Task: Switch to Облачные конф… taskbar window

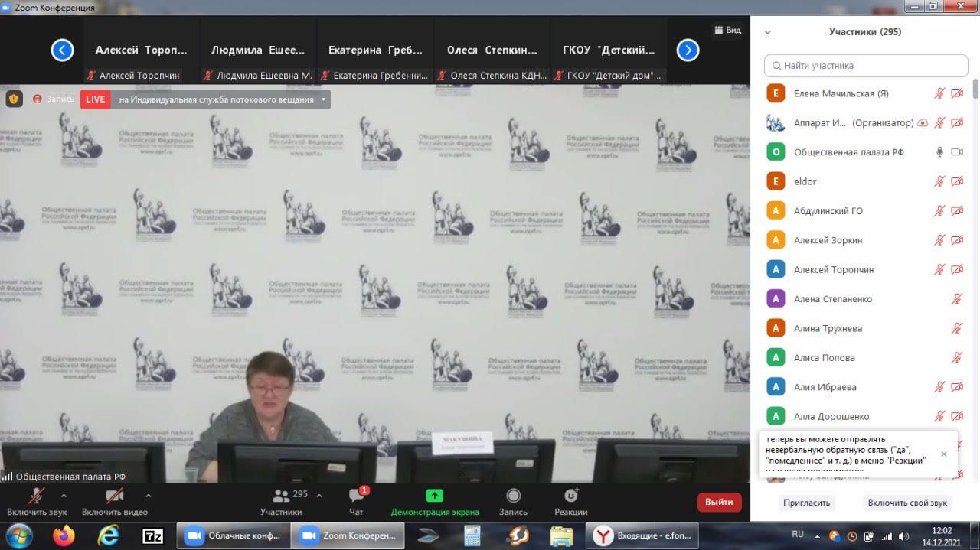Action: (234, 535)
